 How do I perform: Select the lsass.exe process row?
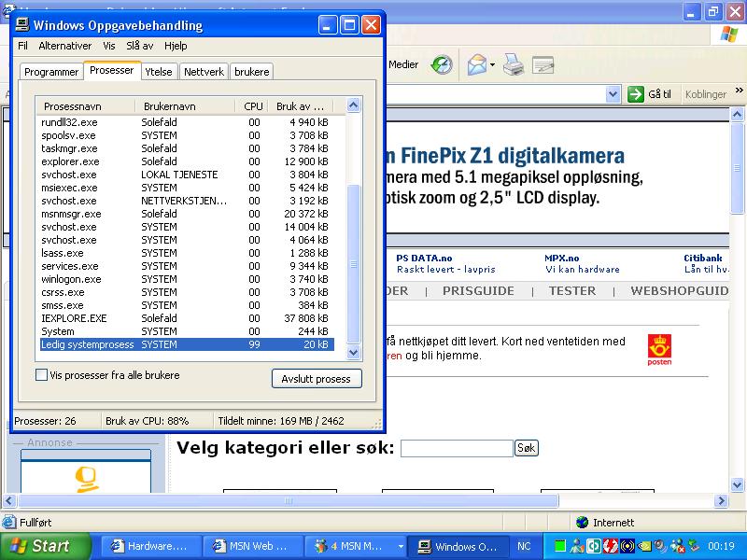tap(187, 253)
